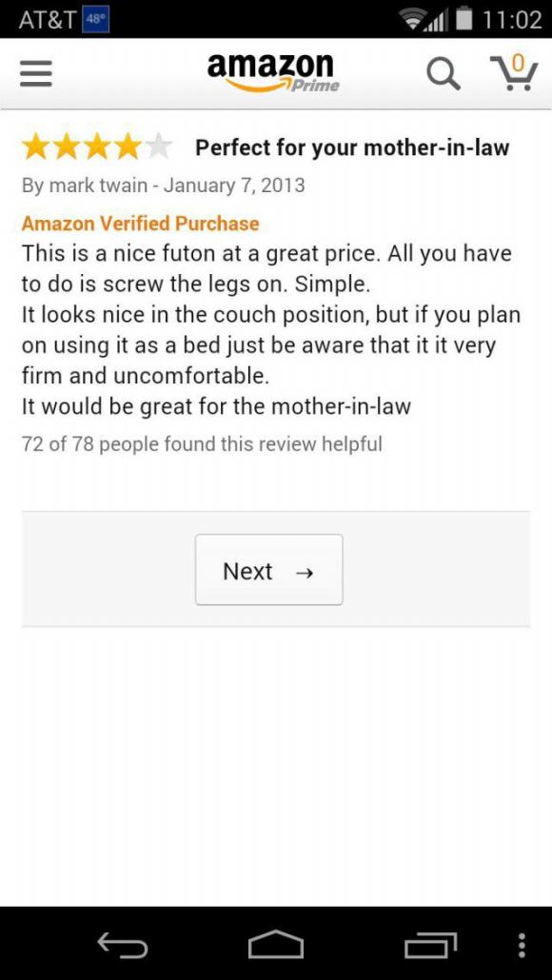Open the hamburger navigation menu

[x=35, y=74]
